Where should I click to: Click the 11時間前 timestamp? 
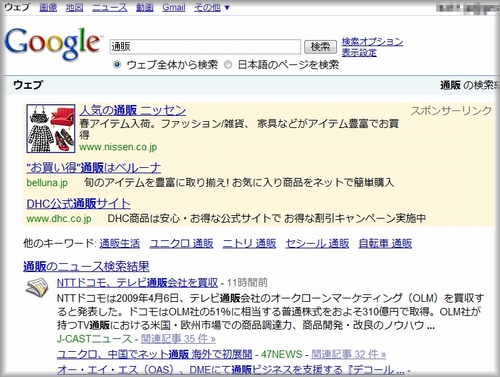(247, 283)
